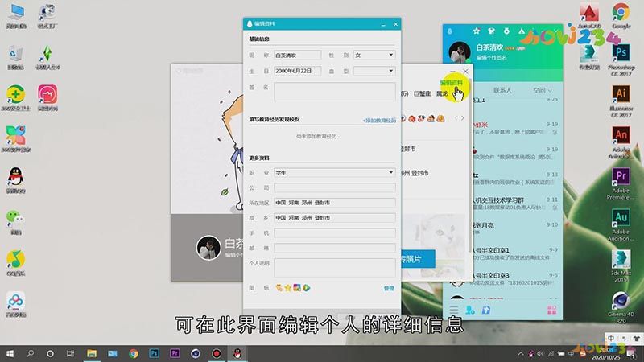Open Task View from the taskbar
Screen dimensions: 644x362
pyautogui.click(x=71, y=353)
